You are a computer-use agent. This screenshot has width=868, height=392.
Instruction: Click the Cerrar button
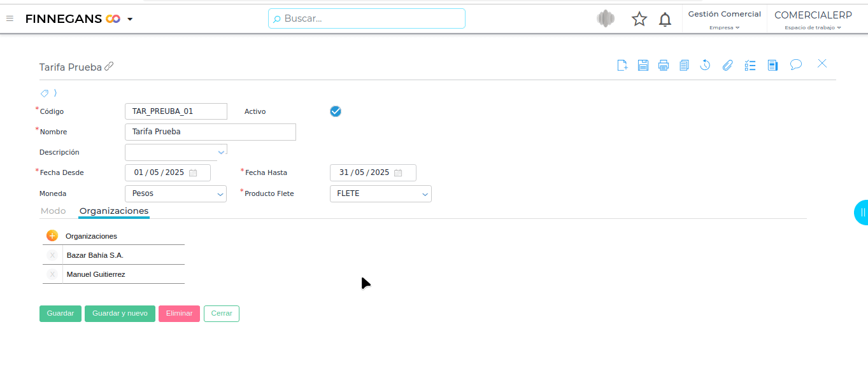coord(222,314)
